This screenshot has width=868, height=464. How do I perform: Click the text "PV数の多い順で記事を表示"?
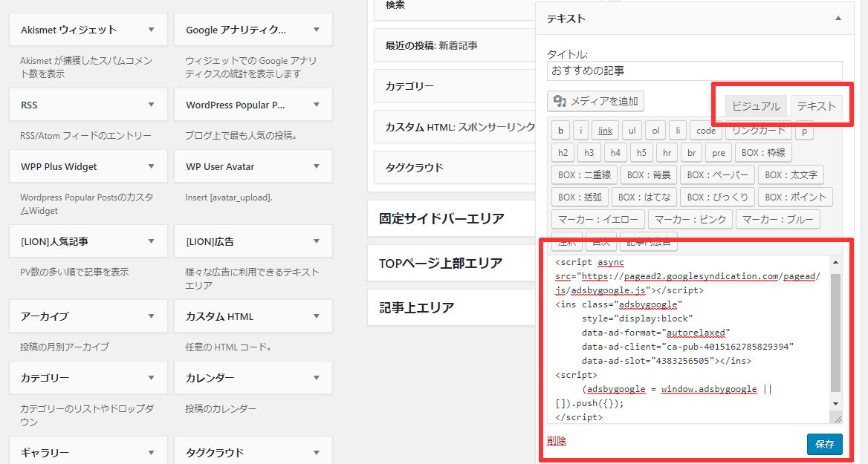click(74, 272)
